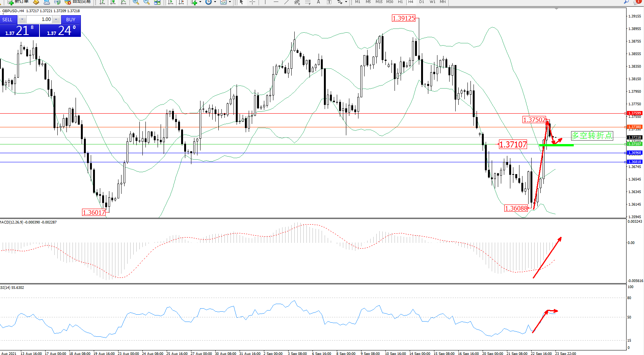Switch chart to candlestick display
644x355 pixels.
pyautogui.click(x=113, y=2)
